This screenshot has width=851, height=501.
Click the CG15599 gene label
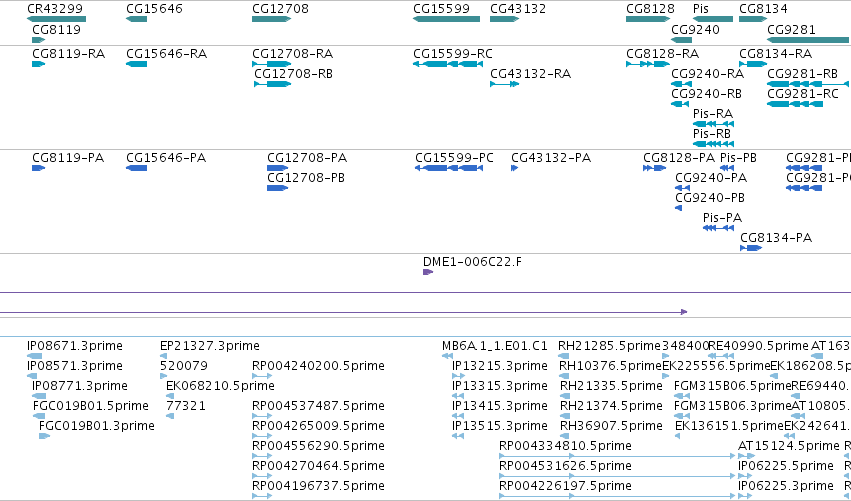441,9
